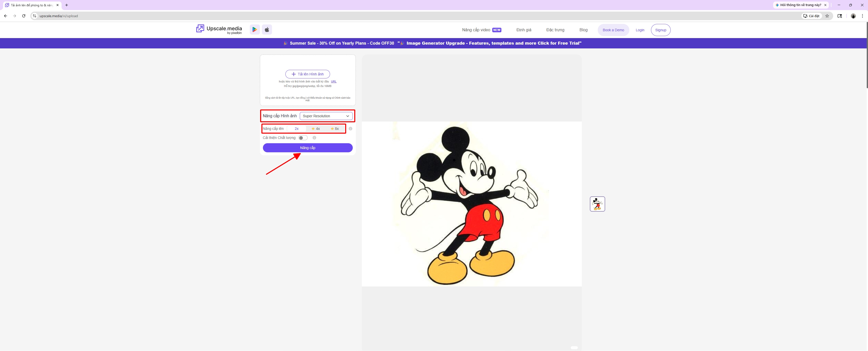Bookmark this page with the star icon

[827, 16]
